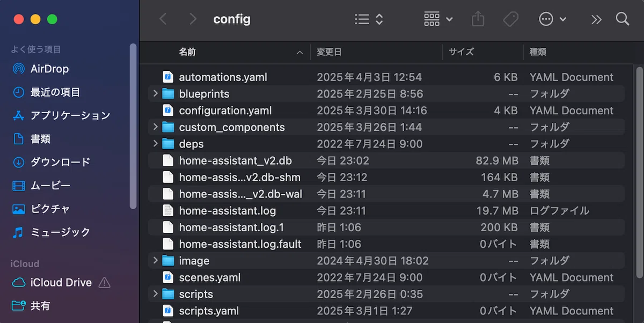Select the configuration.yaml file icon

169,111
